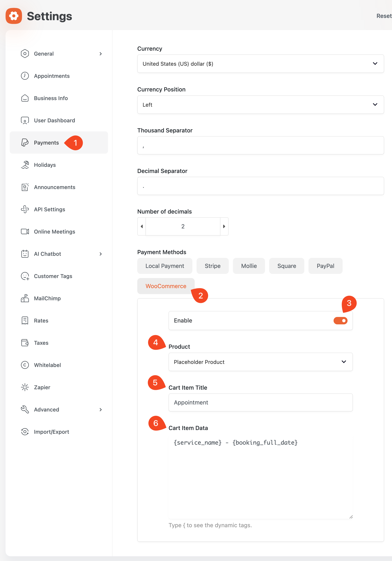Expand the General section chevron
This screenshot has width=392, height=561.
(101, 54)
